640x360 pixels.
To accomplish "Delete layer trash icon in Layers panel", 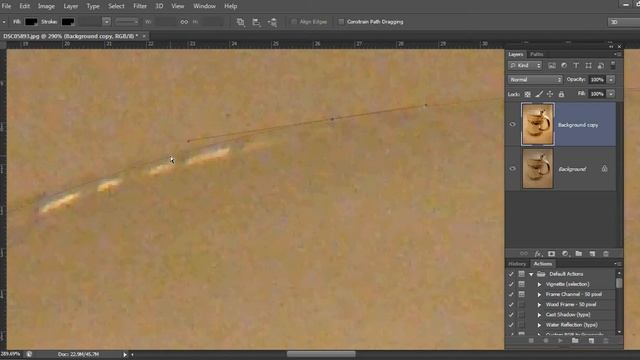I will pos(606,254).
